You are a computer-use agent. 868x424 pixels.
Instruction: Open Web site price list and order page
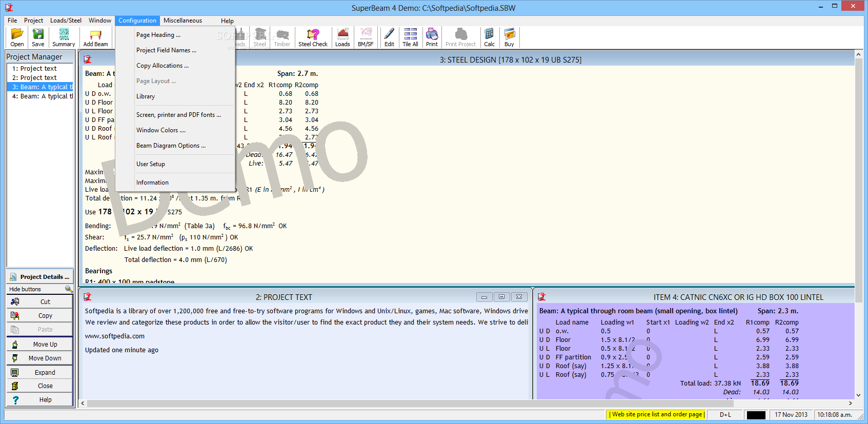(656, 414)
